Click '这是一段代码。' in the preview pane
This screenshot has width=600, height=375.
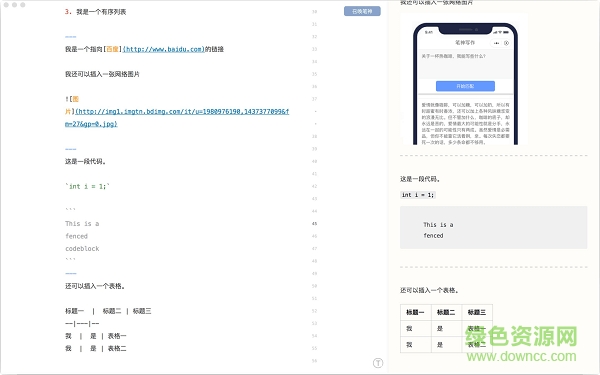click(420, 179)
